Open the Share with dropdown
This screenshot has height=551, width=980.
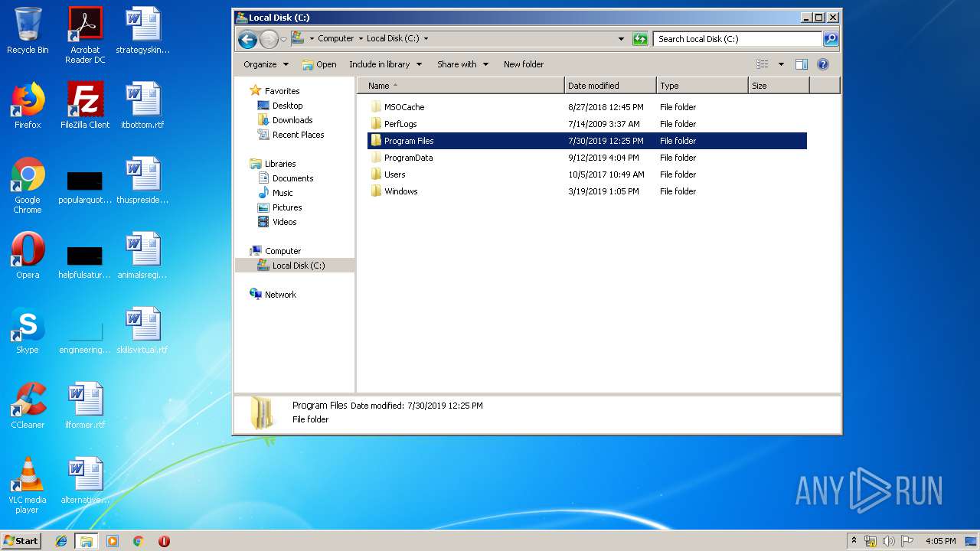pyautogui.click(x=462, y=64)
